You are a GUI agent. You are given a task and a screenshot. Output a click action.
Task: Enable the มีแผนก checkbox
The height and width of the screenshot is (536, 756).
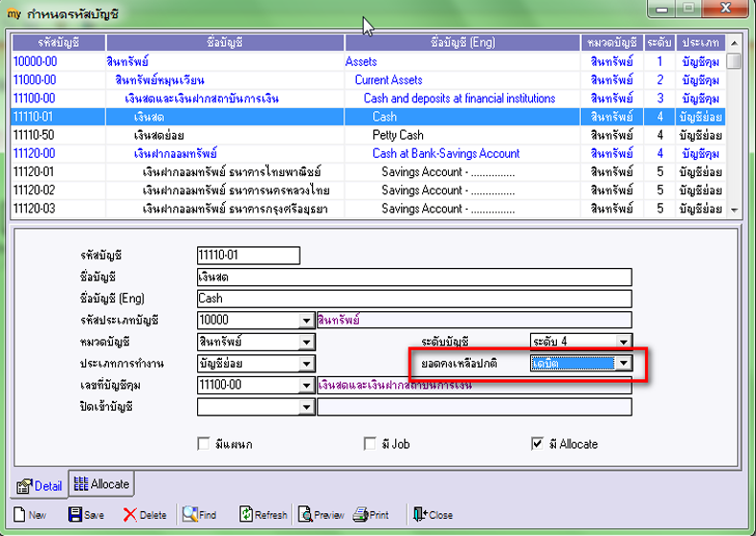pyautogui.click(x=204, y=444)
